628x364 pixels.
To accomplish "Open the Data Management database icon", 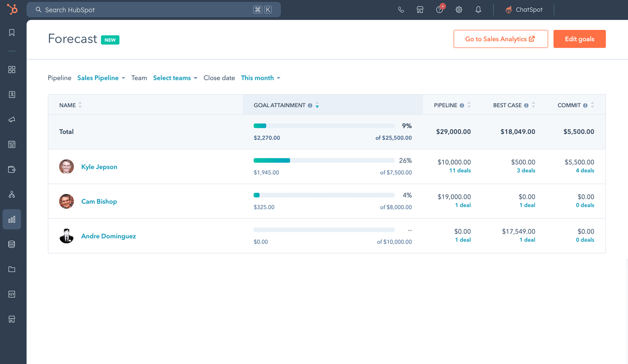I will click(12, 244).
